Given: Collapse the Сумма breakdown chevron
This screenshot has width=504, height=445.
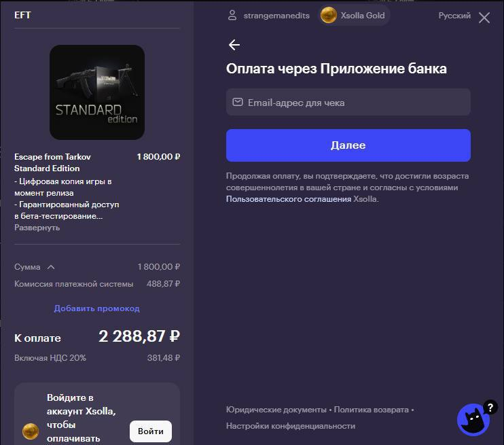Looking at the screenshot, I should point(51,267).
